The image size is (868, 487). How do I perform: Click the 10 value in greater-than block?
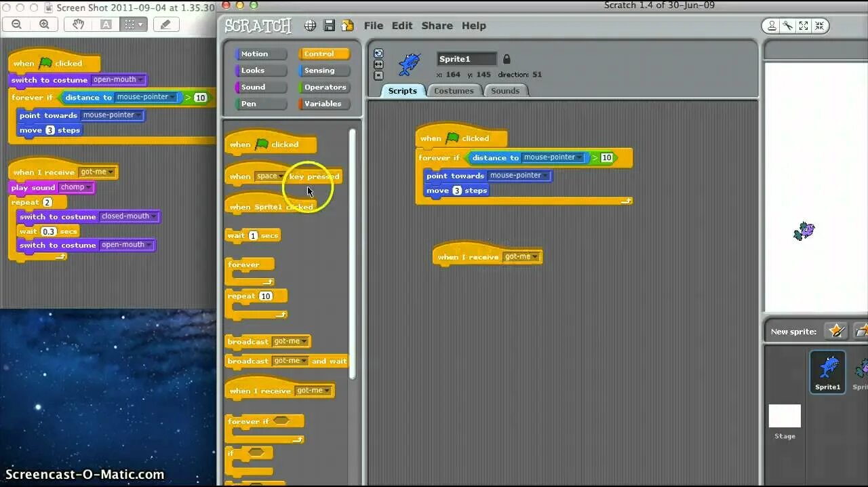click(606, 157)
